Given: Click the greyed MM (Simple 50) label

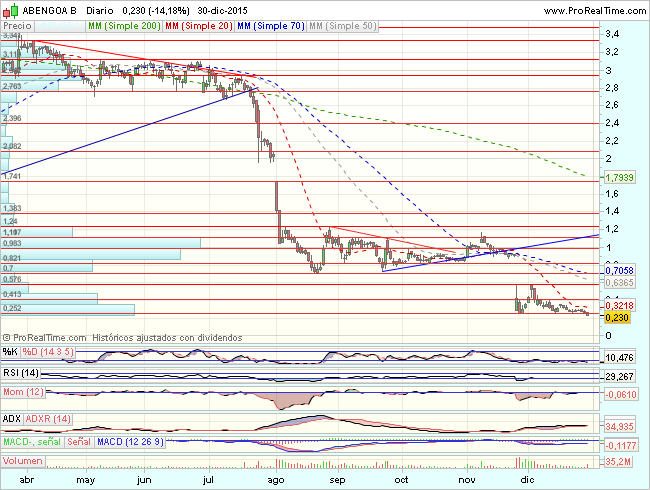Looking at the screenshot, I should click(x=342, y=26).
